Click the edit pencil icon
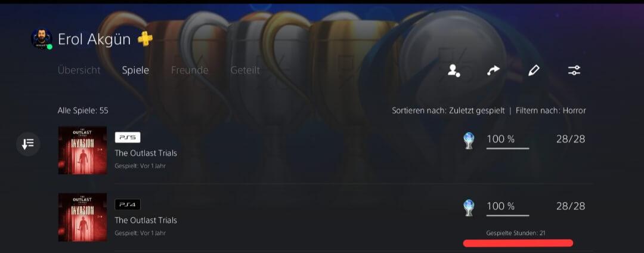The image size is (644, 253). tap(534, 70)
